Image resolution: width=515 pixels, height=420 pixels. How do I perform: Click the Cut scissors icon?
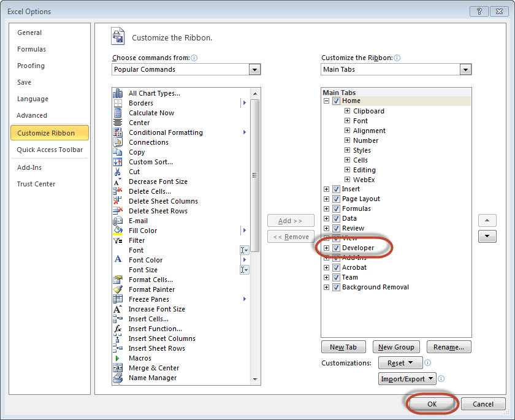pos(118,172)
